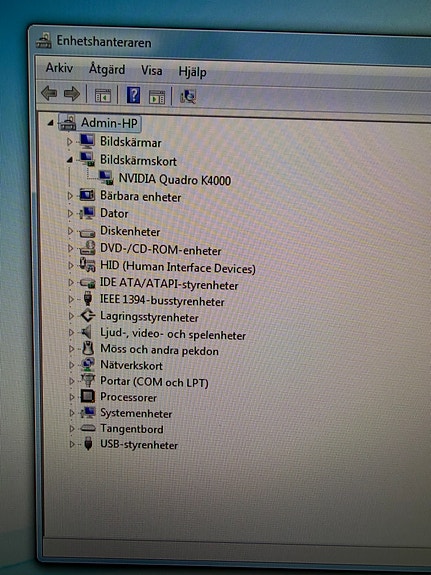Select the Tangentbord tree item

pos(132,429)
